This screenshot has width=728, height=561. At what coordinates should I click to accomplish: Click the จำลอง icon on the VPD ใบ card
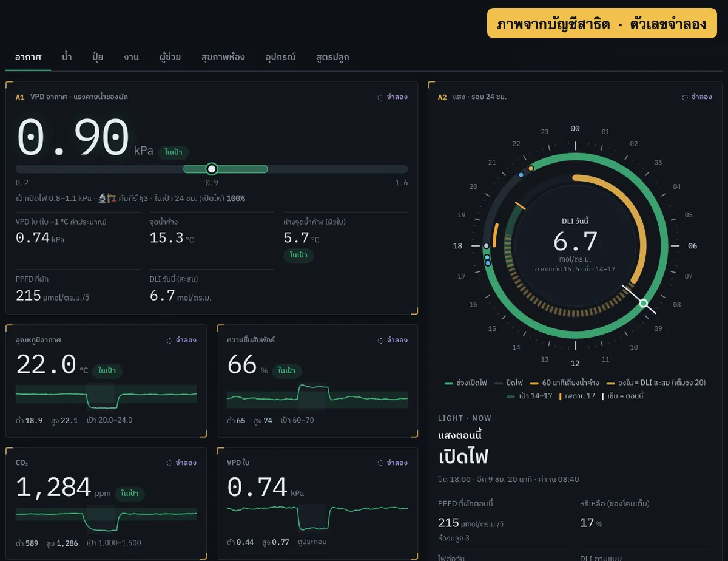[x=380, y=463]
